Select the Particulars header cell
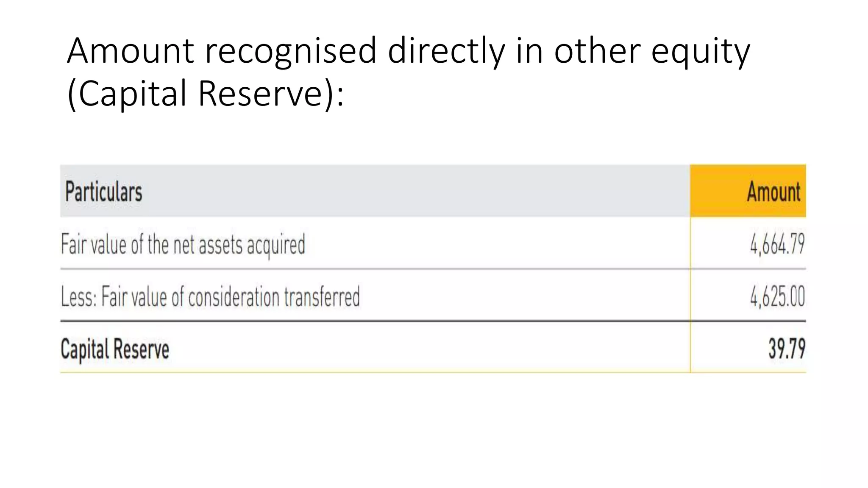Screen dimensions: 868x488 (375, 191)
